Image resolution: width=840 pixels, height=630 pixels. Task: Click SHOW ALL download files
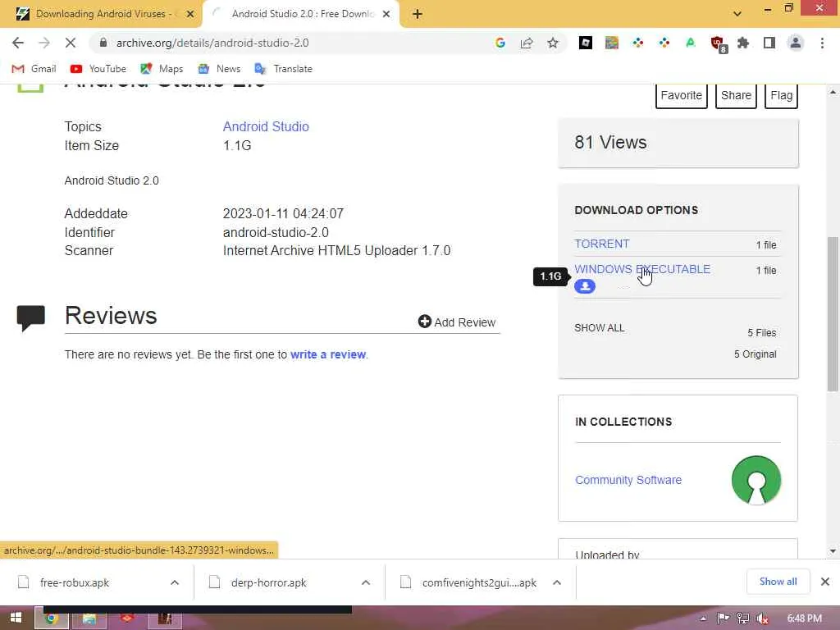[600, 328]
